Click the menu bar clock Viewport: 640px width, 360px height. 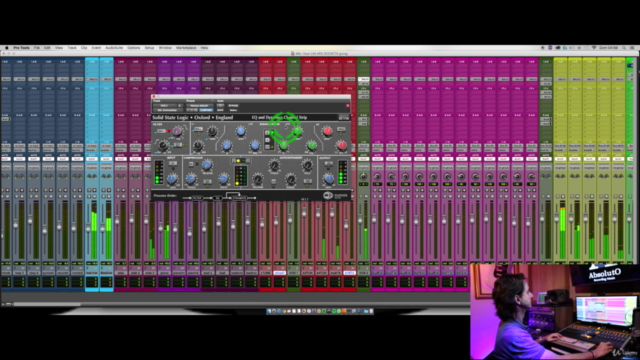[608, 48]
